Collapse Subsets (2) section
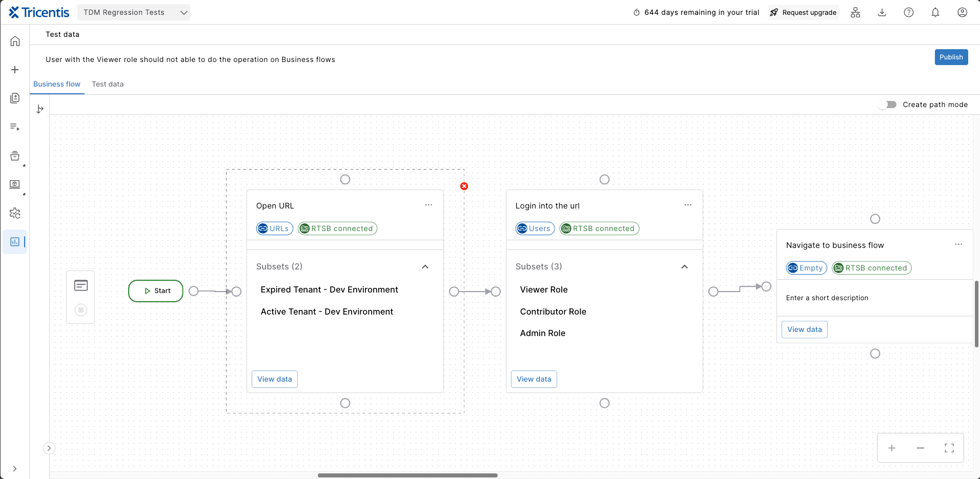Screen dimensions: 980x479 coord(425,267)
